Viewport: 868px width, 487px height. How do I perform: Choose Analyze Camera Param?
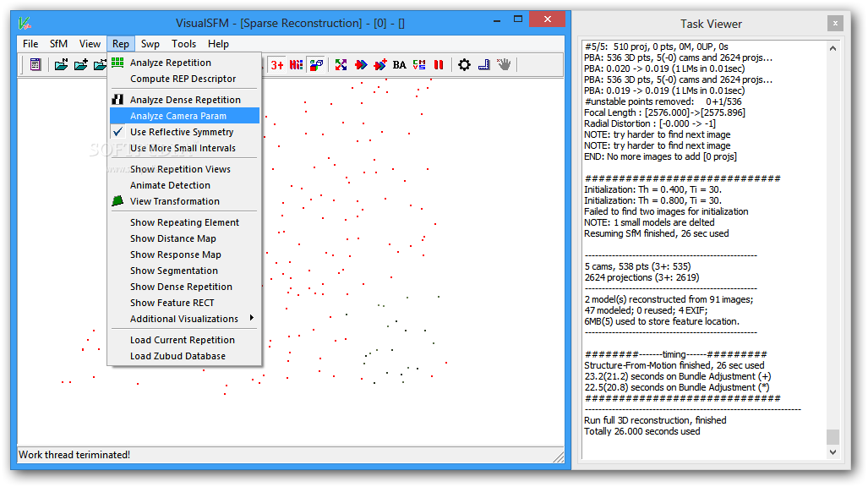pos(184,116)
